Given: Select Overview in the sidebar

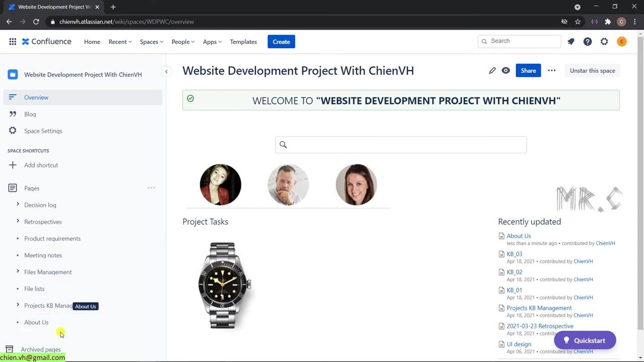Looking at the screenshot, I should point(83,98).
